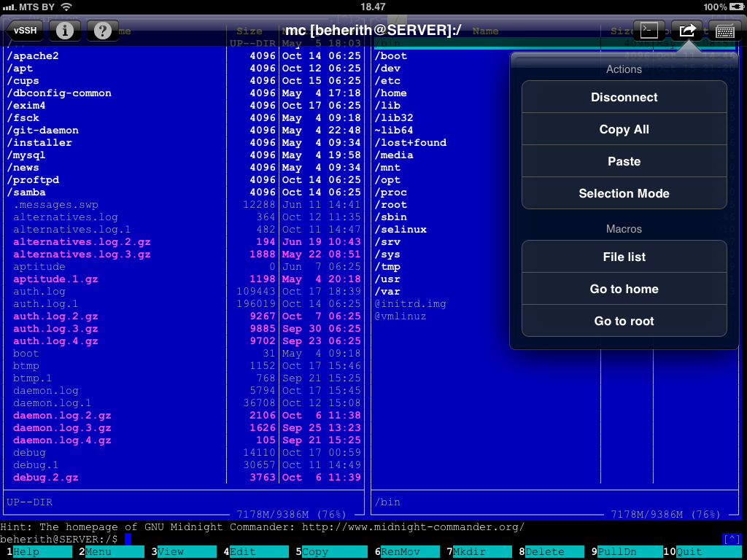This screenshot has height=560, width=747.
Task: Tap 3 View function key
Action: point(184,552)
